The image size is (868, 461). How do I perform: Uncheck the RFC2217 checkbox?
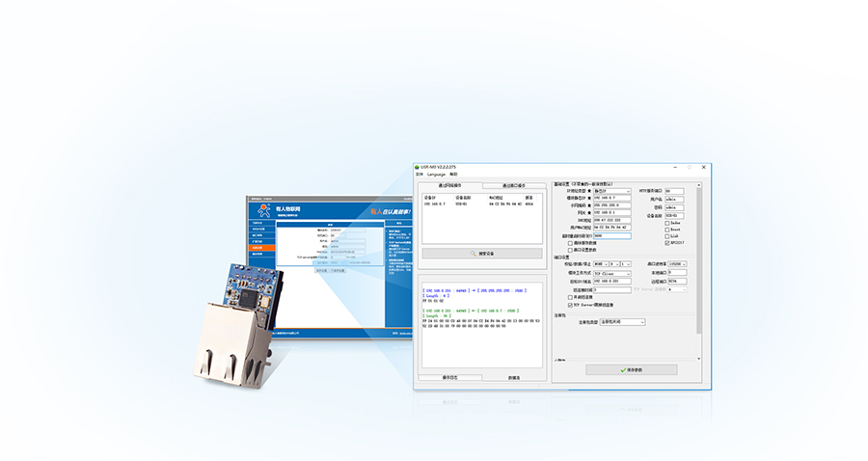[667, 243]
